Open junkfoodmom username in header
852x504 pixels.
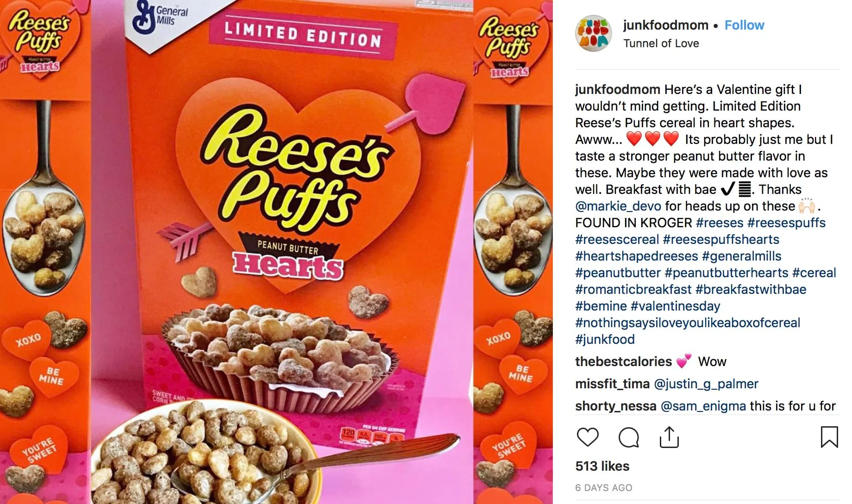[x=665, y=25]
